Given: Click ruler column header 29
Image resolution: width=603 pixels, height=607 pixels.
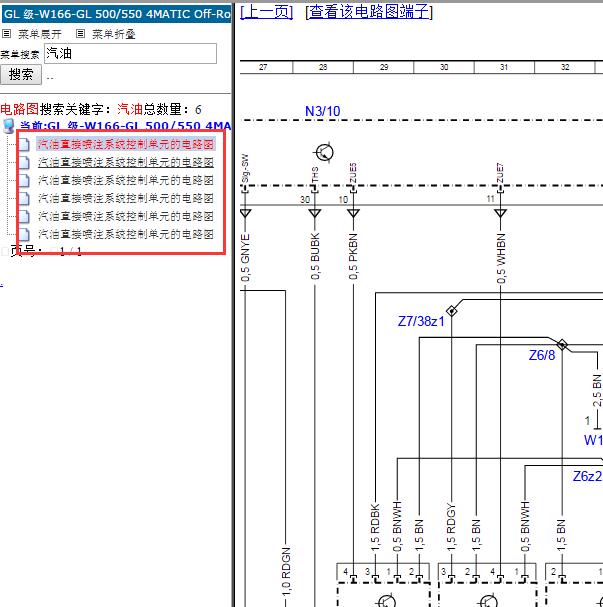Looking at the screenshot, I should [x=384, y=67].
